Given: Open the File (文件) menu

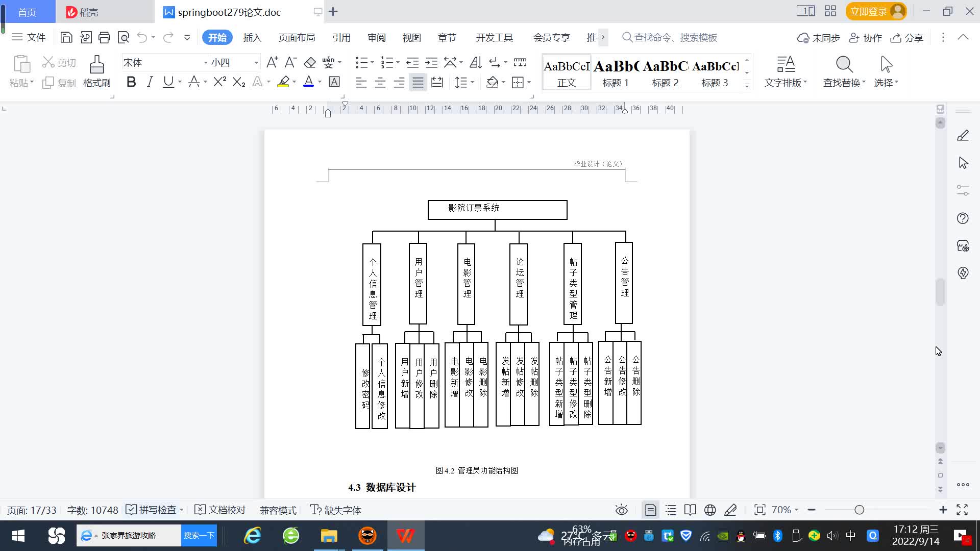Looking at the screenshot, I should [29, 37].
